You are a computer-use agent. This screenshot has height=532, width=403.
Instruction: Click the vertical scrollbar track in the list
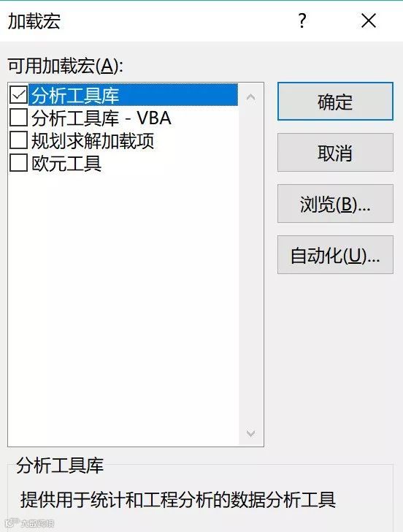point(251,265)
